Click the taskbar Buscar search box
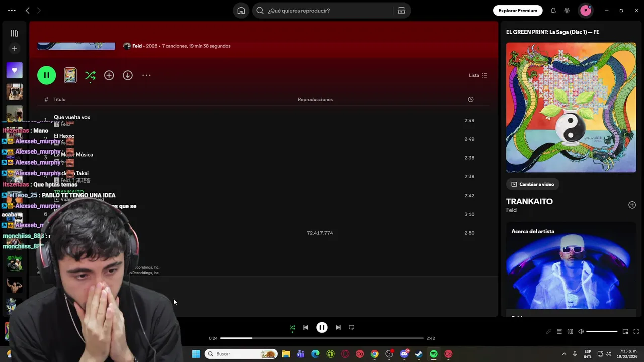Screen dimensions: 644x362 [241, 354]
